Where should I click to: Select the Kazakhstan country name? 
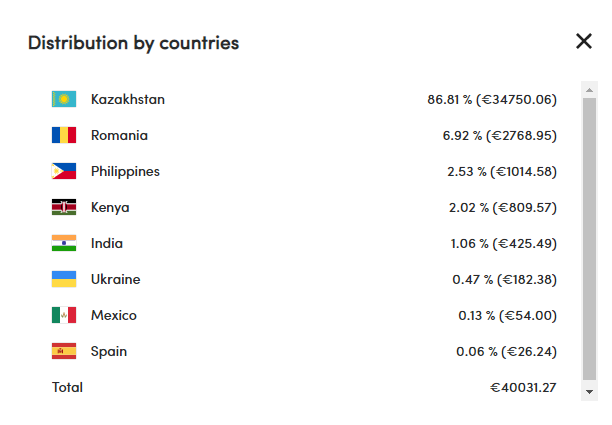128,100
